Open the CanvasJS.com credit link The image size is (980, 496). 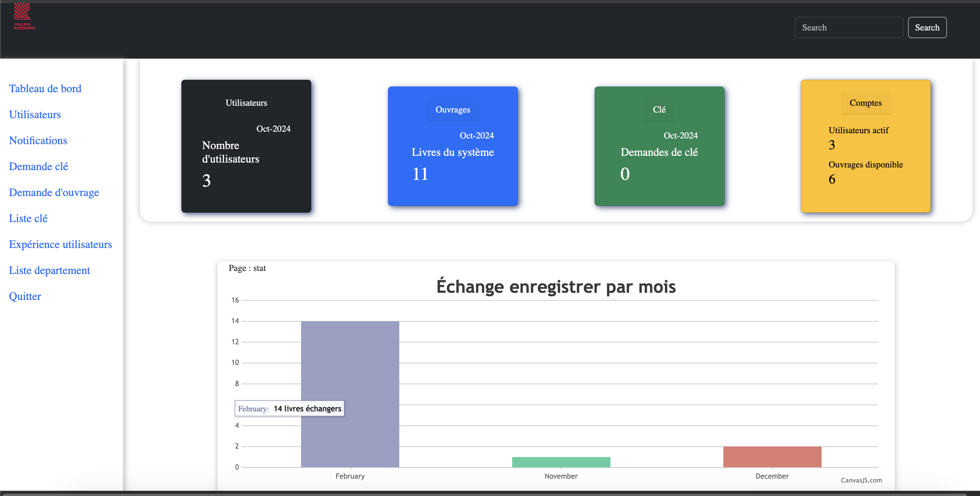tap(861, 480)
